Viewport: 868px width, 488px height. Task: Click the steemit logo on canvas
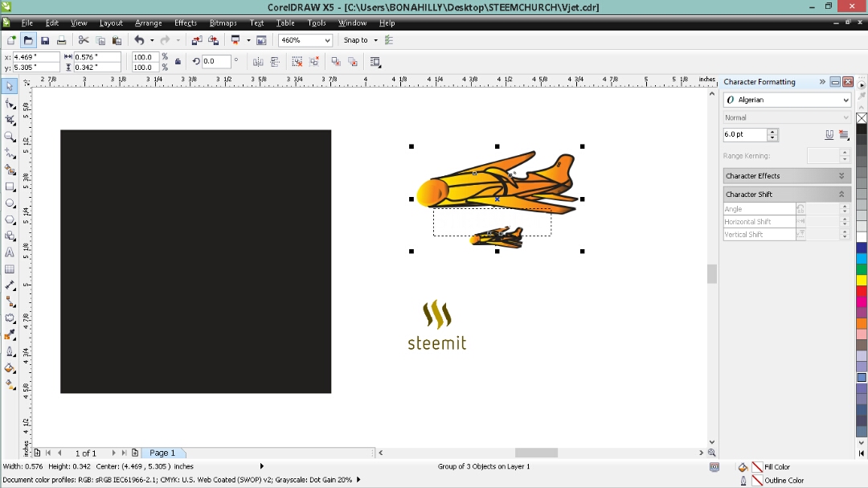[436, 325]
